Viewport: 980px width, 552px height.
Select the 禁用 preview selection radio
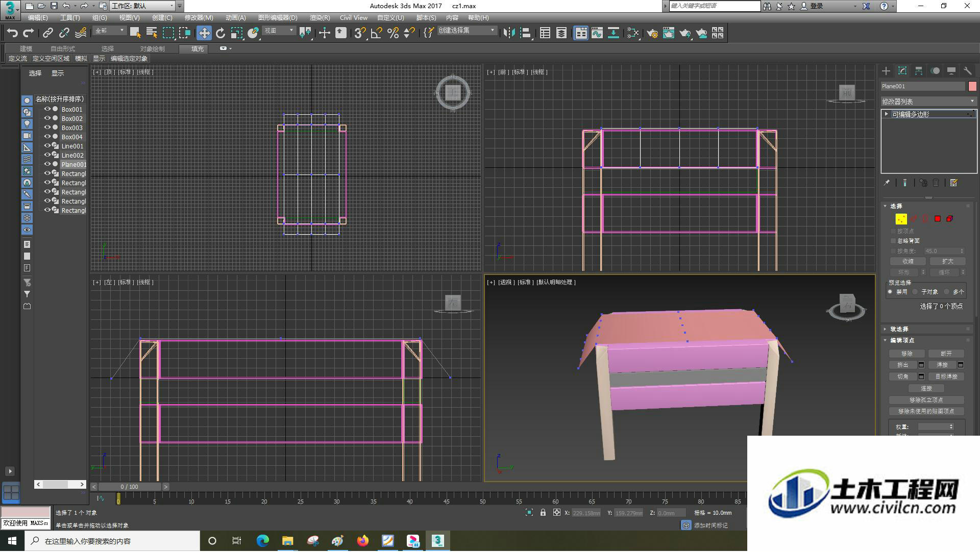[890, 292]
